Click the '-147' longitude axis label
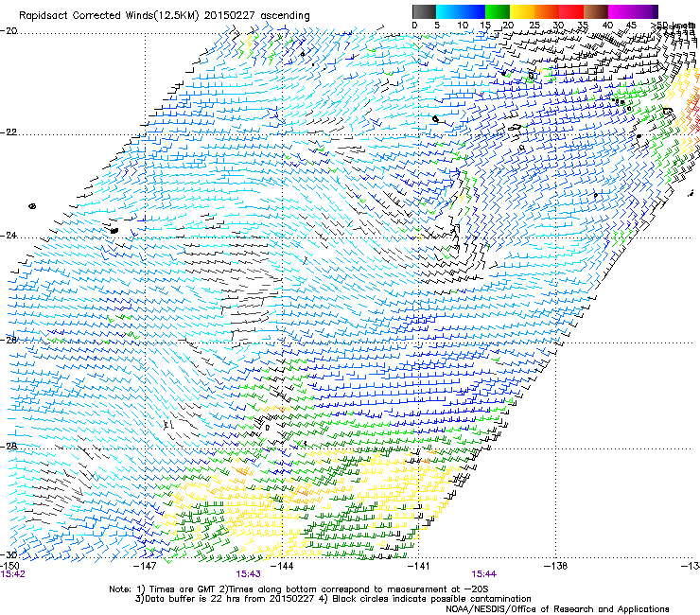 pyautogui.click(x=145, y=566)
